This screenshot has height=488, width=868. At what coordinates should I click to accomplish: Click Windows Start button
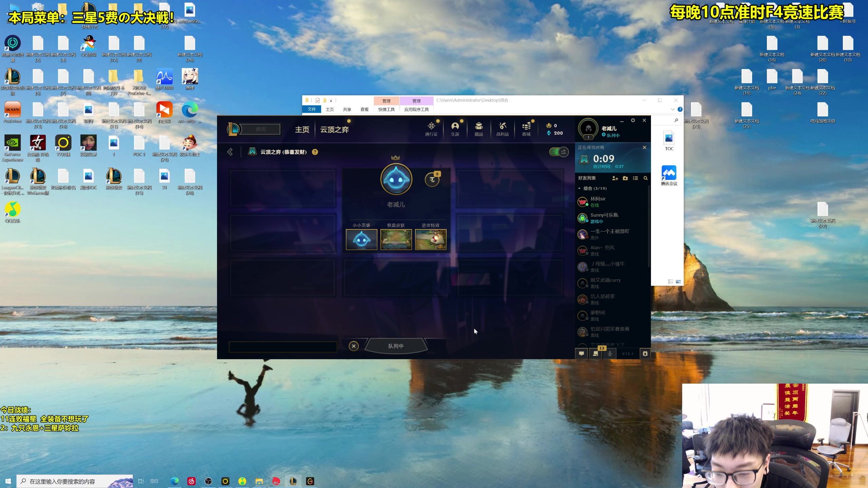click(8, 481)
